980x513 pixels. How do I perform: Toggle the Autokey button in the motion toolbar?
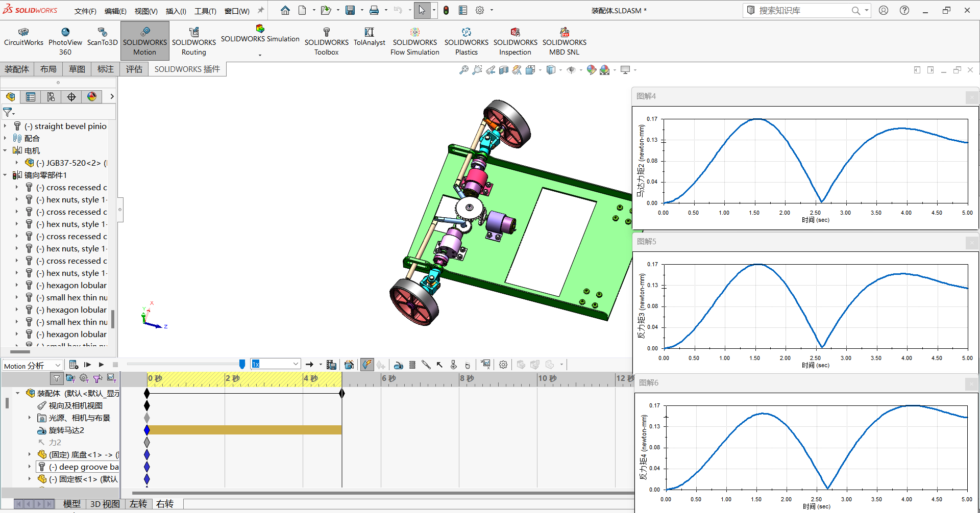366,365
